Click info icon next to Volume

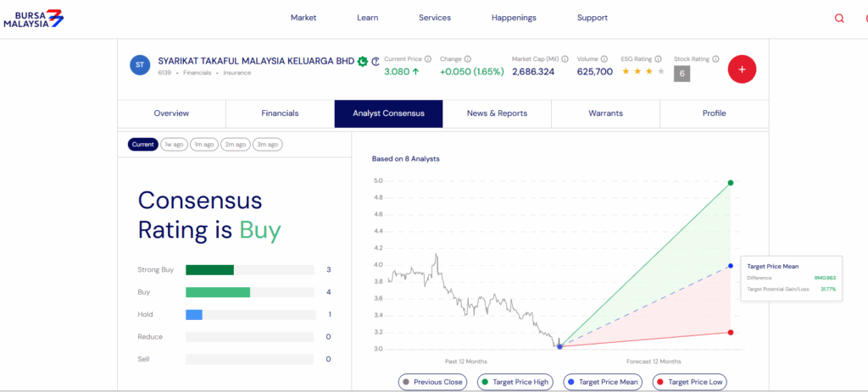pyautogui.click(x=606, y=59)
